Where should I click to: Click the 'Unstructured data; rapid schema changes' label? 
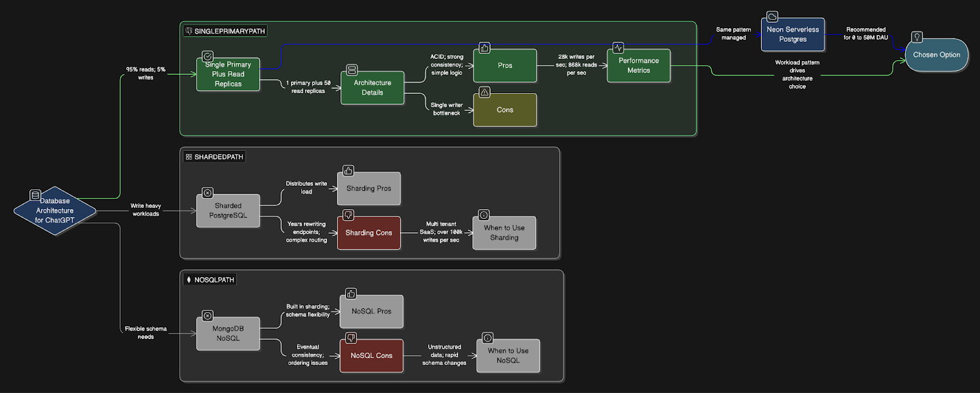[x=444, y=355]
